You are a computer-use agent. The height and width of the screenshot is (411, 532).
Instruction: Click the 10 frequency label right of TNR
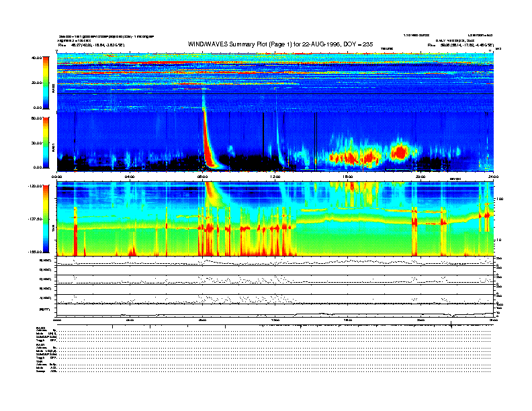tap(499, 240)
